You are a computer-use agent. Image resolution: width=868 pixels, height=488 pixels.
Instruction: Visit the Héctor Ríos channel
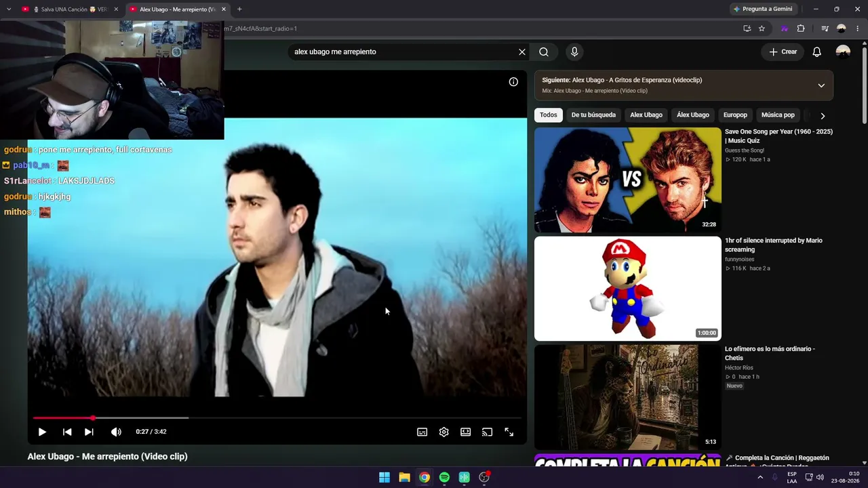pos(739,367)
